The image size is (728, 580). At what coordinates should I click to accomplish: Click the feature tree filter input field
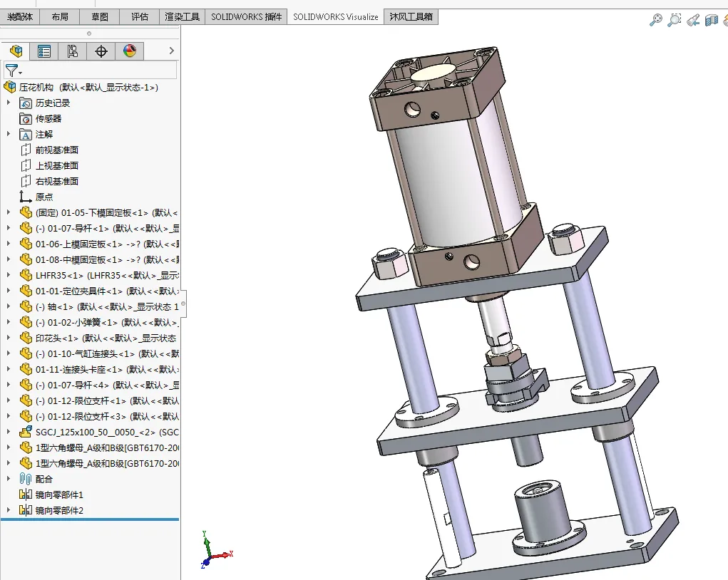pos(91,71)
